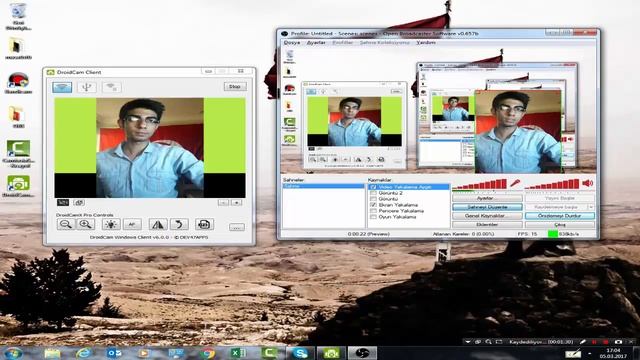The height and width of the screenshot is (360, 640).
Task: Open the Profiller menu in OBS
Action: click(342, 42)
